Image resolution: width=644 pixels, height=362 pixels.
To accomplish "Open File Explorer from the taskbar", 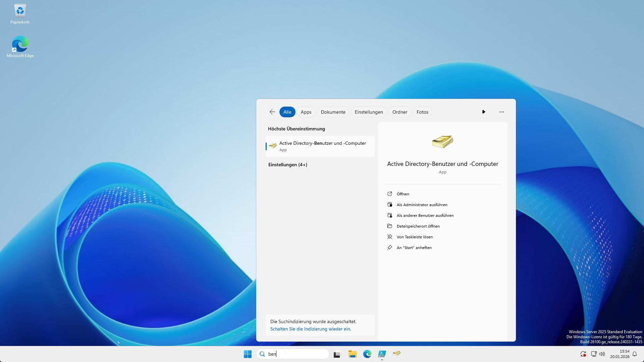I will [352, 354].
